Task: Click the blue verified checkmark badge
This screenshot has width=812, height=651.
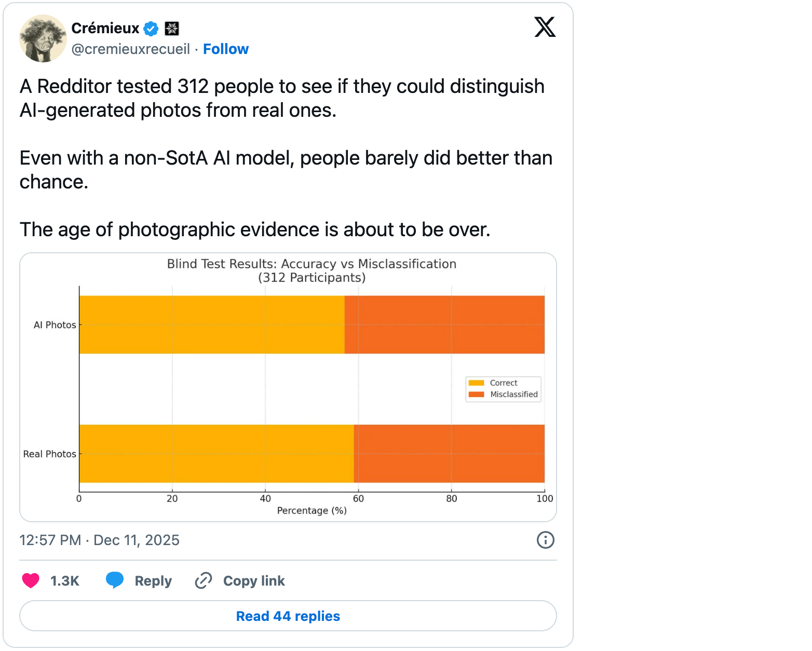Action: click(151, 29)
